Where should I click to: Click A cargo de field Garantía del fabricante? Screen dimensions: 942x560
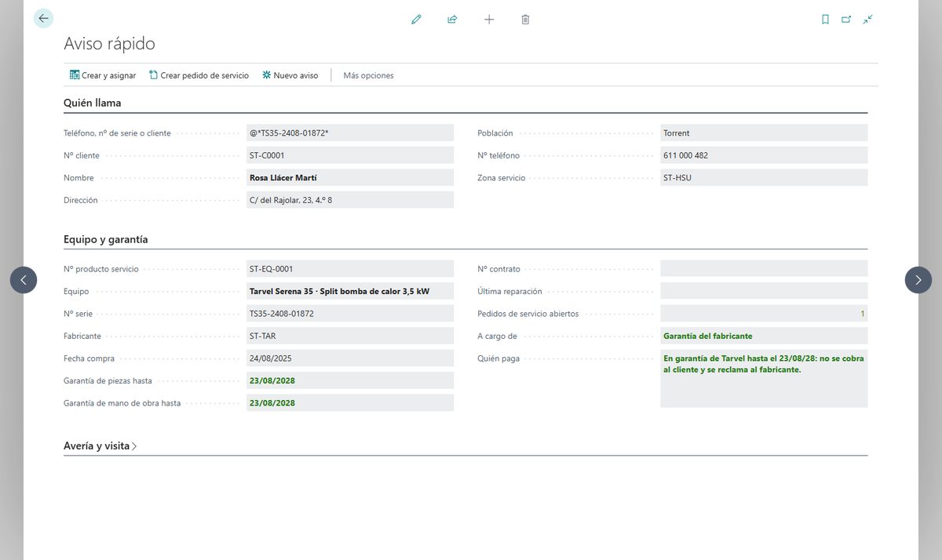pos(764,336)
